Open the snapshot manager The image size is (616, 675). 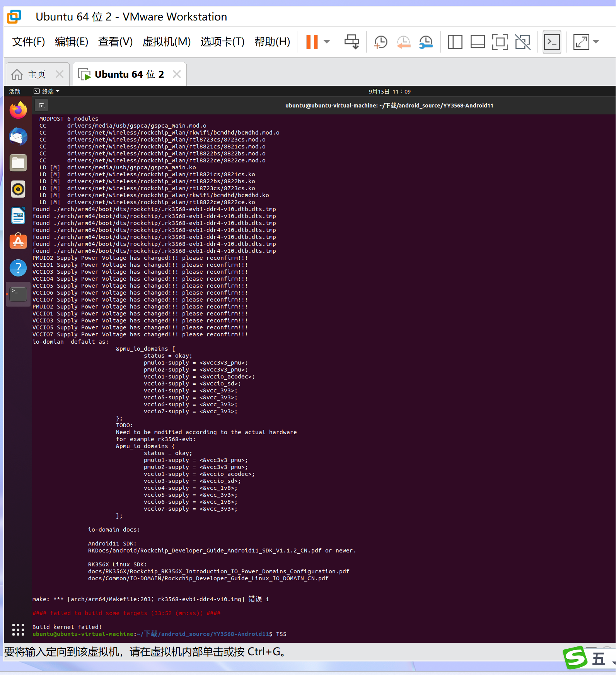[x=426, y=42]
